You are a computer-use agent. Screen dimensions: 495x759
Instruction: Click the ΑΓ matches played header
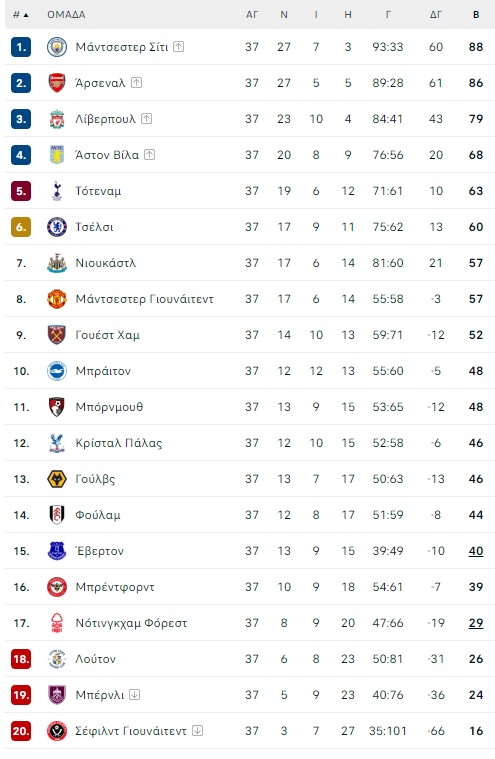pos(252,15)
